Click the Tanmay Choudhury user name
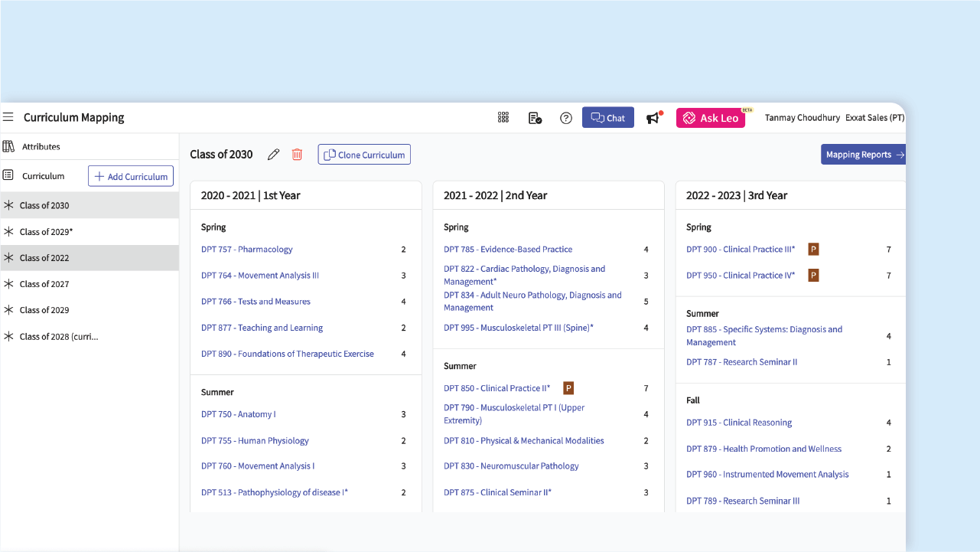980x552 pixels. (803, 118)
